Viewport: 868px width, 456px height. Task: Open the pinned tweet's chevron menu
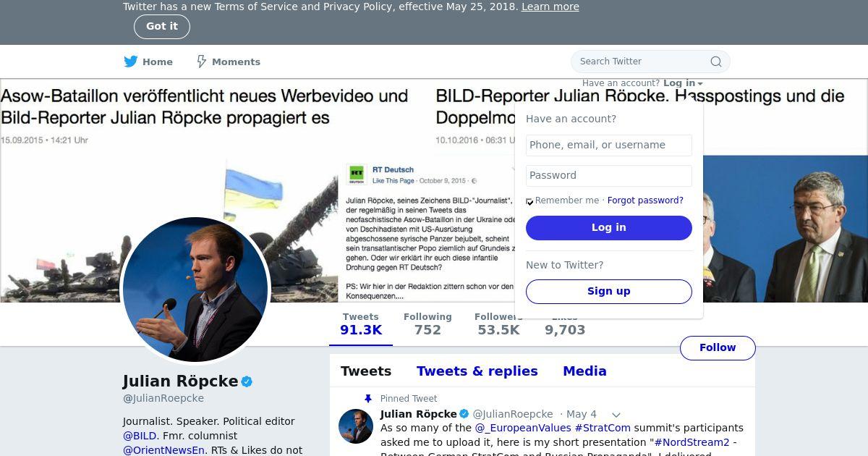(616, 415)
